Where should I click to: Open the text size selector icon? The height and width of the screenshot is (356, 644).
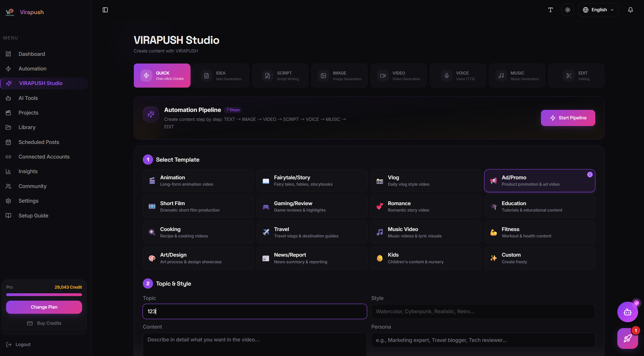[x=550, y=10]
